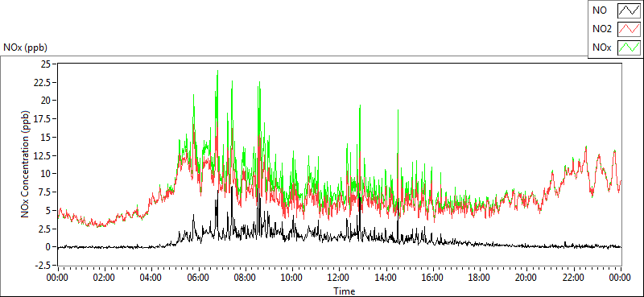Click the 20:00 x-axis tick label
Viewport: 644px width, 297px height.
tap(527, 278)
